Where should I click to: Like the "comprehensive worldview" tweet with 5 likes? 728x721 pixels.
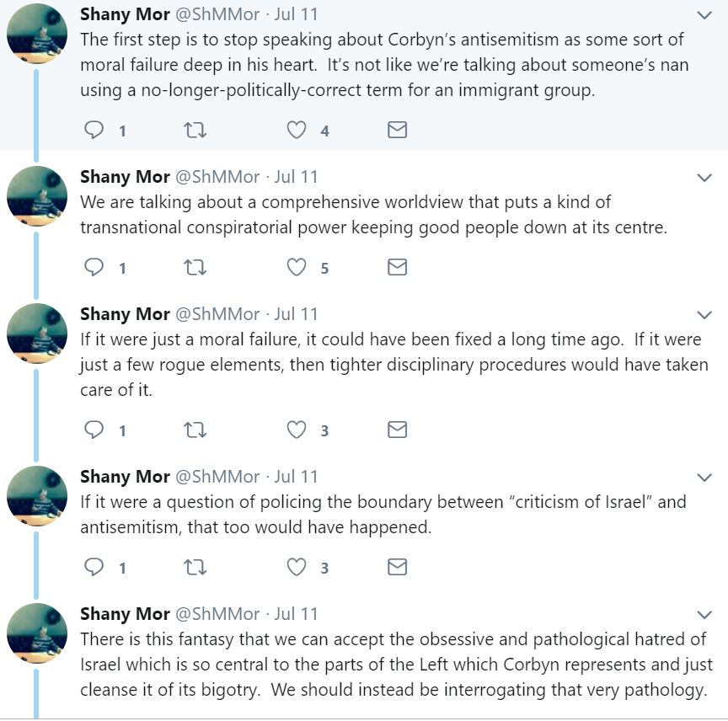tap(297, 268)
